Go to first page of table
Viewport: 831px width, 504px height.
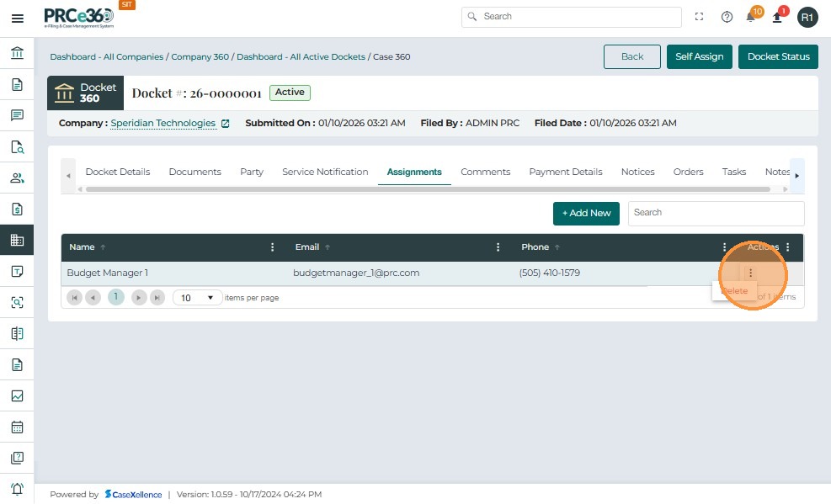click(x=75, y=298)
